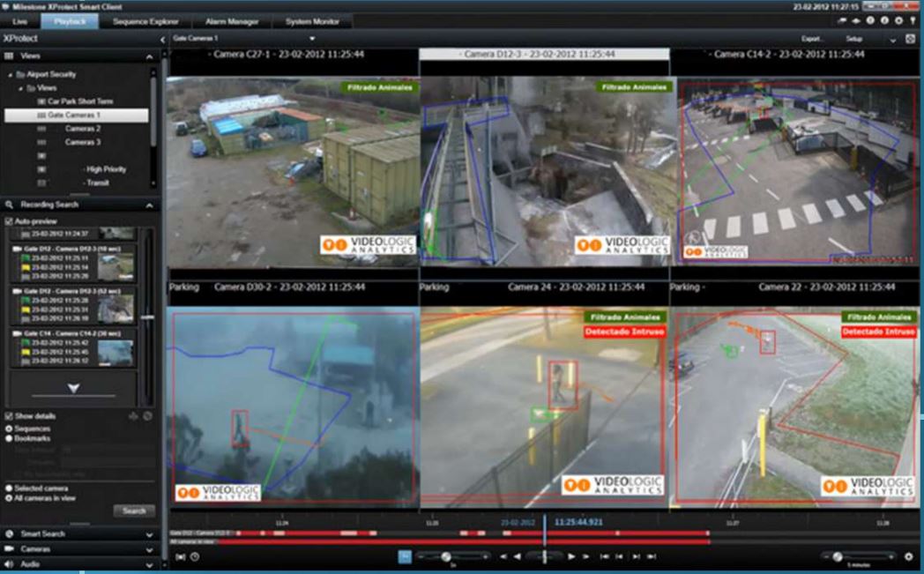Go to the Sequence Explorer tab
The width and height of the screenshot is (924, 574).
[x=145, y=22]
